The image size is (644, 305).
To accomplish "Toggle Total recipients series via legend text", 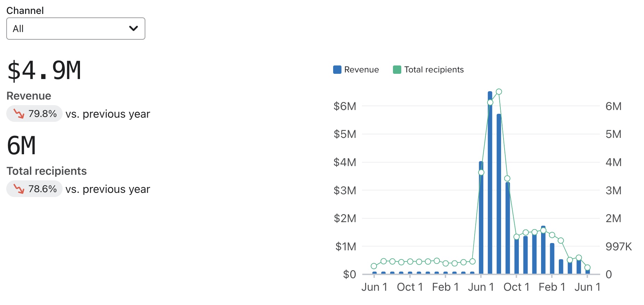I will 434,70.
